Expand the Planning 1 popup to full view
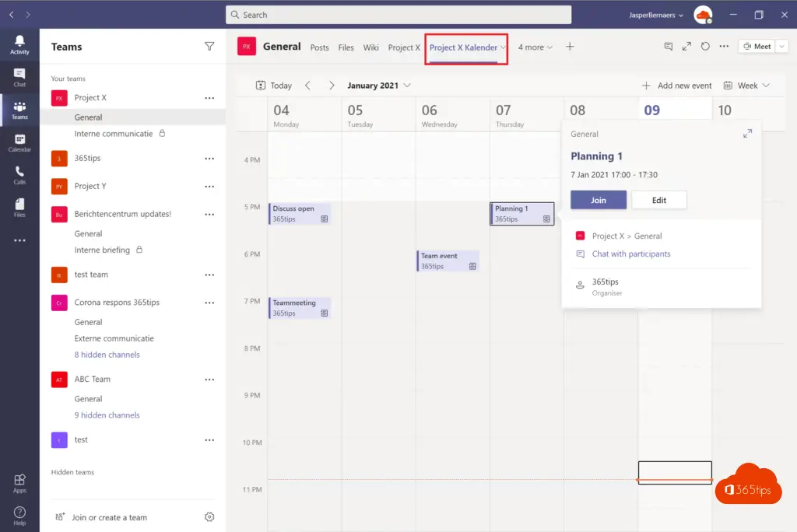The image size is (797, 532). 747,134
